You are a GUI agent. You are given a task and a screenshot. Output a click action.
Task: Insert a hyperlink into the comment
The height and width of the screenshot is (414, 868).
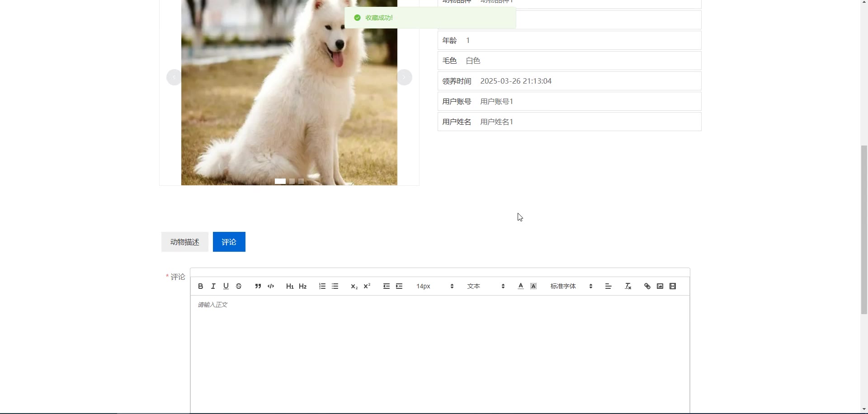[x=647, y=286]
